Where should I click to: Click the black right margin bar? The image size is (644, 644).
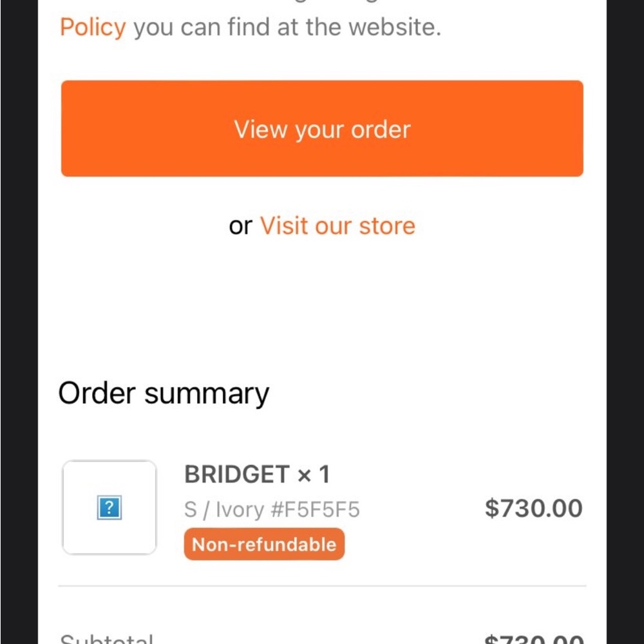625,322
